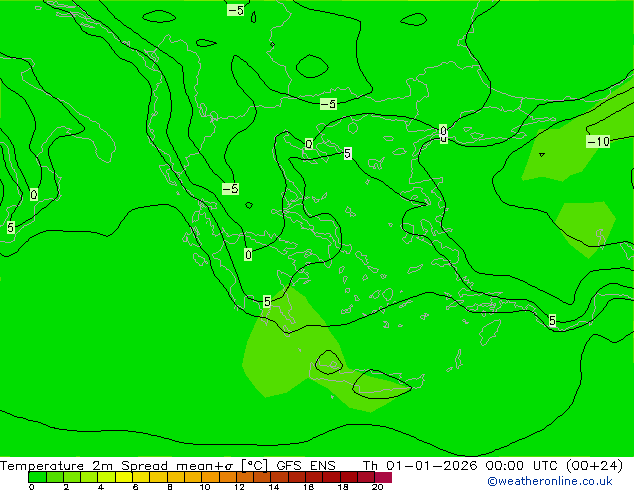The image size is (634, 490).
Task: Click the date 'Th 01-01-2026' text
Action: (420, 466)
